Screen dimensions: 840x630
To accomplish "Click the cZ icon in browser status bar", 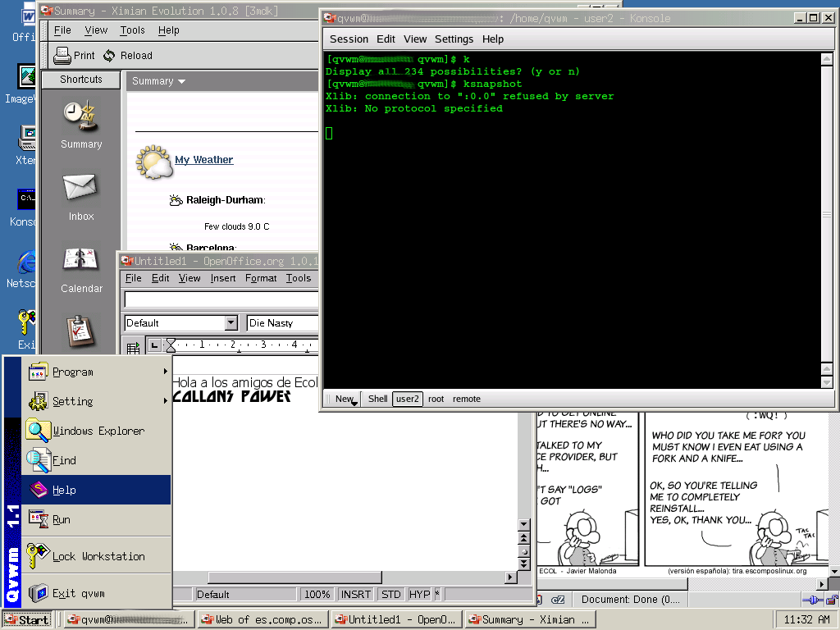I will [x=558, y=600].
